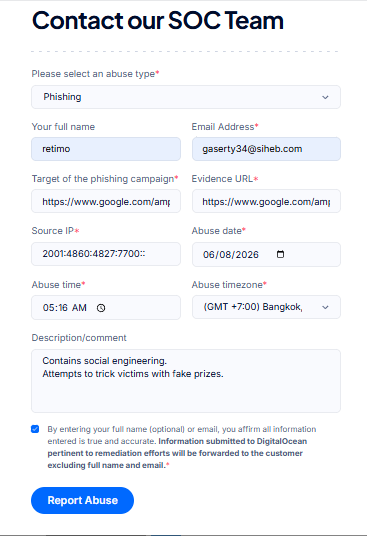This screenshot has height=536, width=367.
Task: Select the Evidence URL input field
Action: (x=266, y=201)
